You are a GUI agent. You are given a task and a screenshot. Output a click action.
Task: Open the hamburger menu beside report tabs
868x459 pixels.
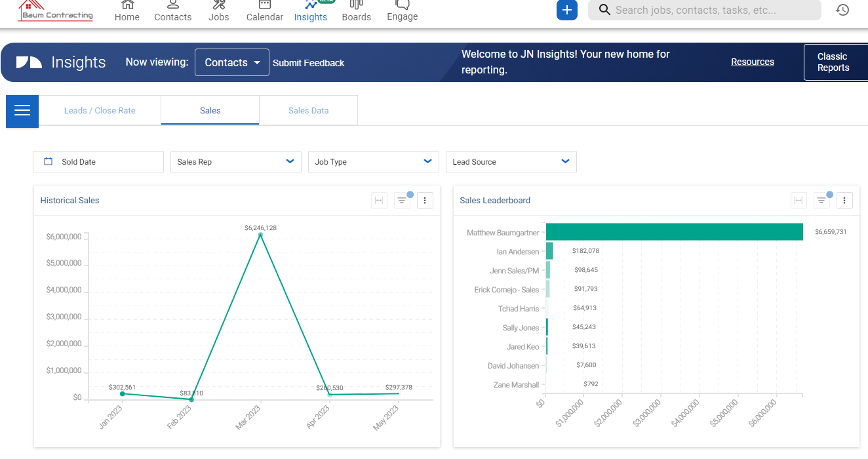[22, 110]
